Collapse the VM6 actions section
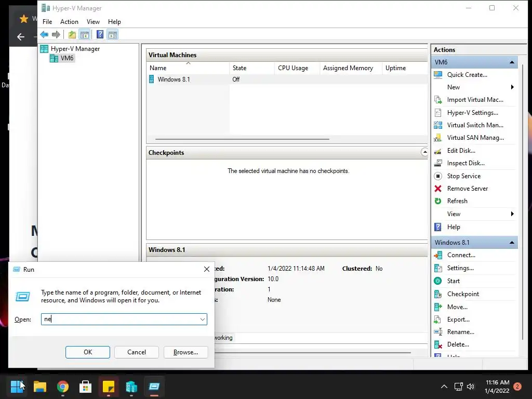Image resolution: width=532 pixels, height=399 pixels. pyautogui.click(x=512, y=62)
